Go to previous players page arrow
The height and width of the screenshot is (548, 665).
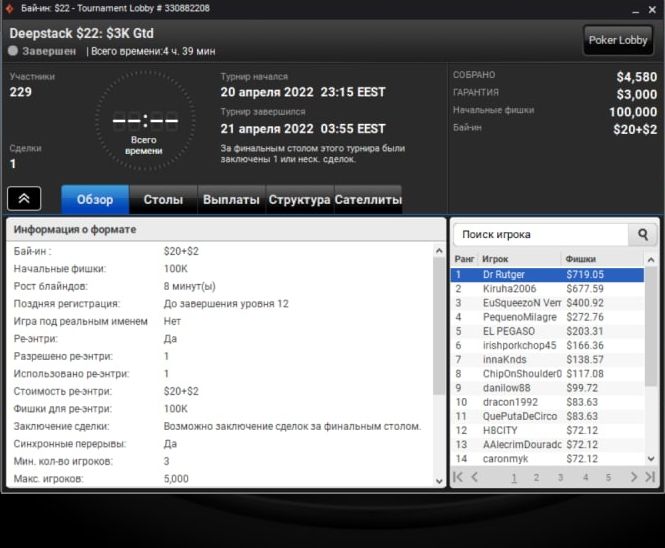(x=475, y=477)
